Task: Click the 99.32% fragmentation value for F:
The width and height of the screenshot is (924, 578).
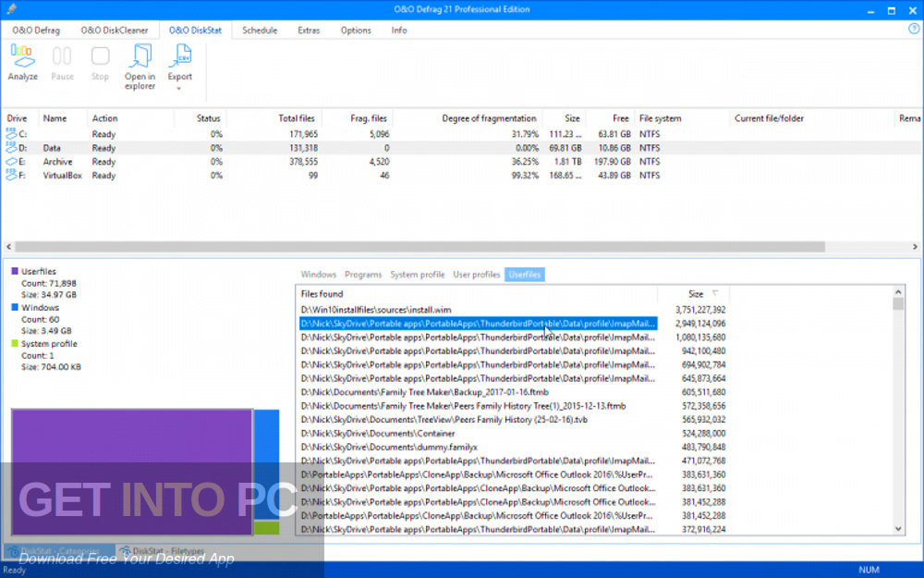Action: click(525, 175)
